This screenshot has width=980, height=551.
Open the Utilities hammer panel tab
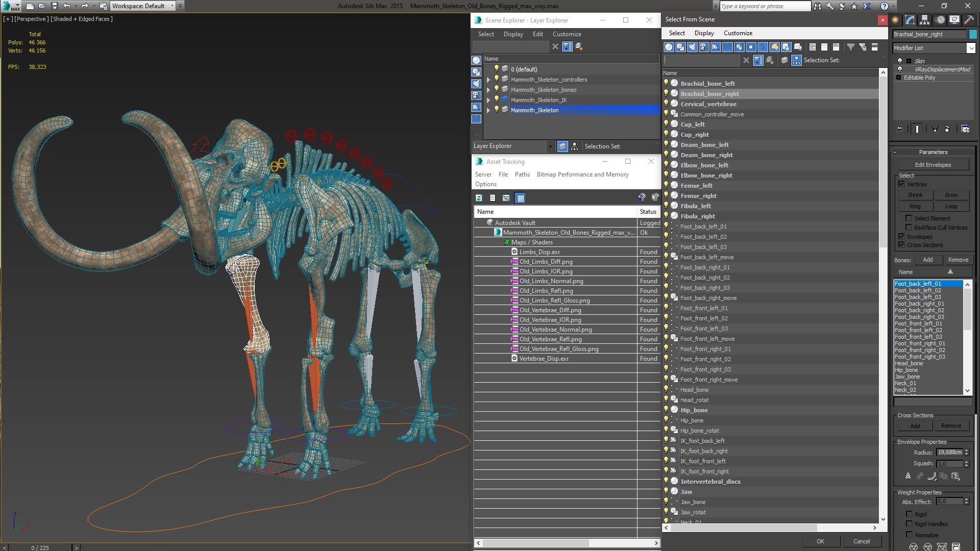[968, 20]
